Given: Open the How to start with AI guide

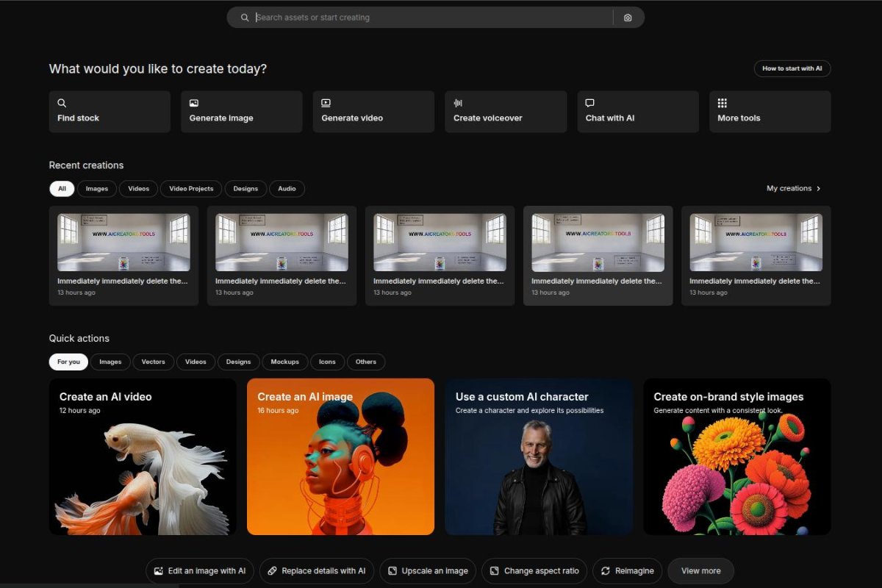Looking at the screenshot, I should [792, 68].
